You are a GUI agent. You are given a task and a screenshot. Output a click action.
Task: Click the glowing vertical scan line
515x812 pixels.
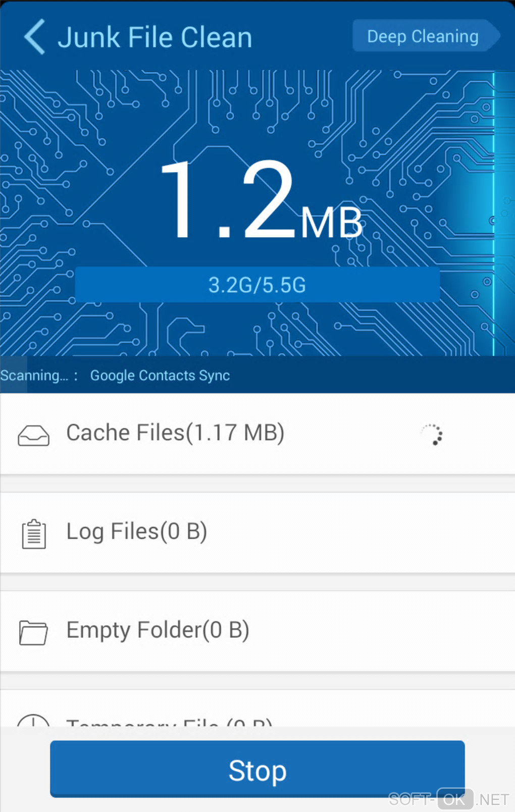494,212
